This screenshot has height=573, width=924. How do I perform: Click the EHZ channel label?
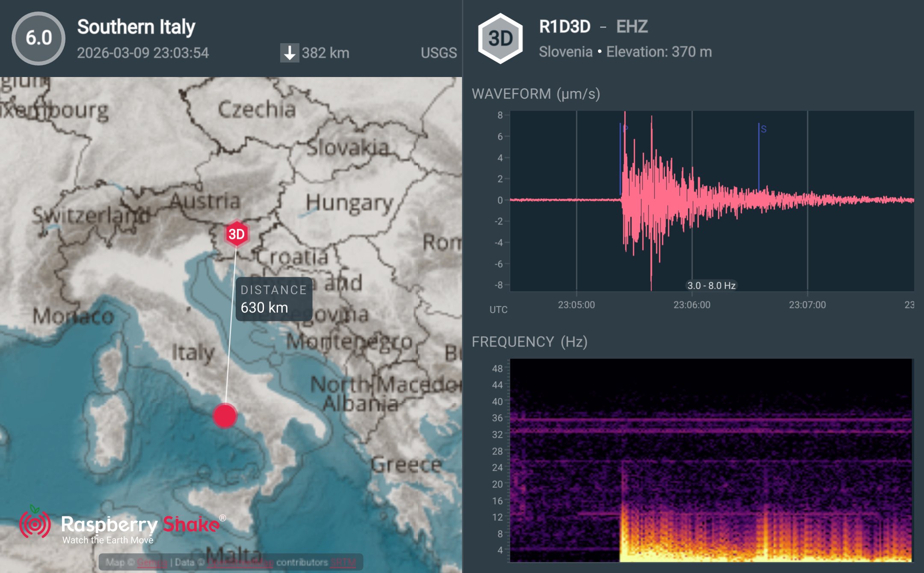point(632,27)
